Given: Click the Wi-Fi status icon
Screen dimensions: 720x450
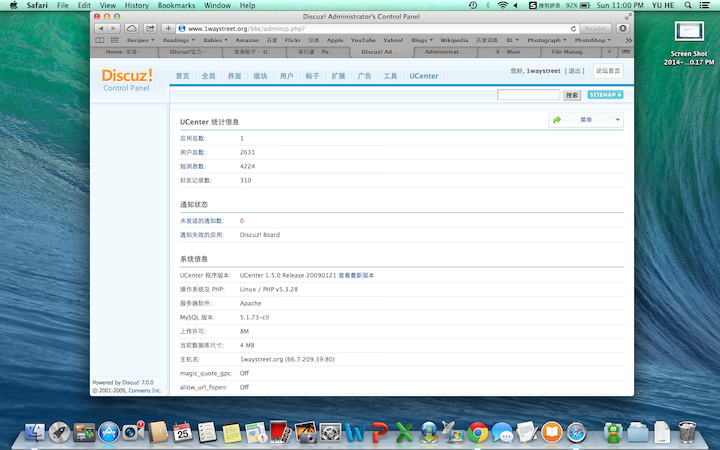Looking at the screenshot, I should coord(503,6).
